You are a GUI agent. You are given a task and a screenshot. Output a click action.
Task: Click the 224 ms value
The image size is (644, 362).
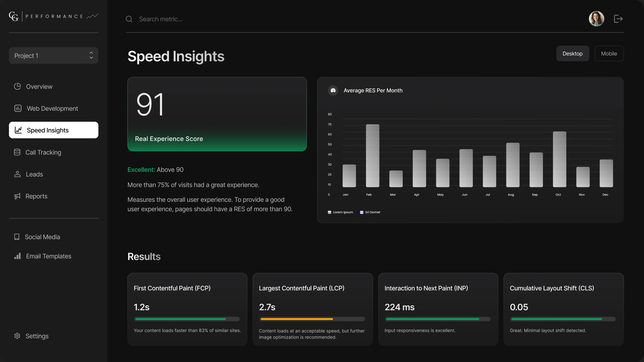click(x=400, y=307)
